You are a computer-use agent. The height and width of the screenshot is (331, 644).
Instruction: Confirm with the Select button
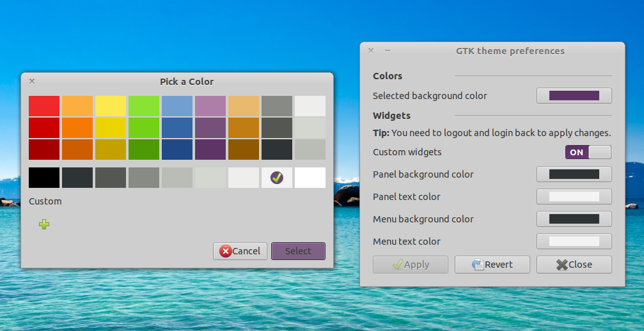click(298, 251)
